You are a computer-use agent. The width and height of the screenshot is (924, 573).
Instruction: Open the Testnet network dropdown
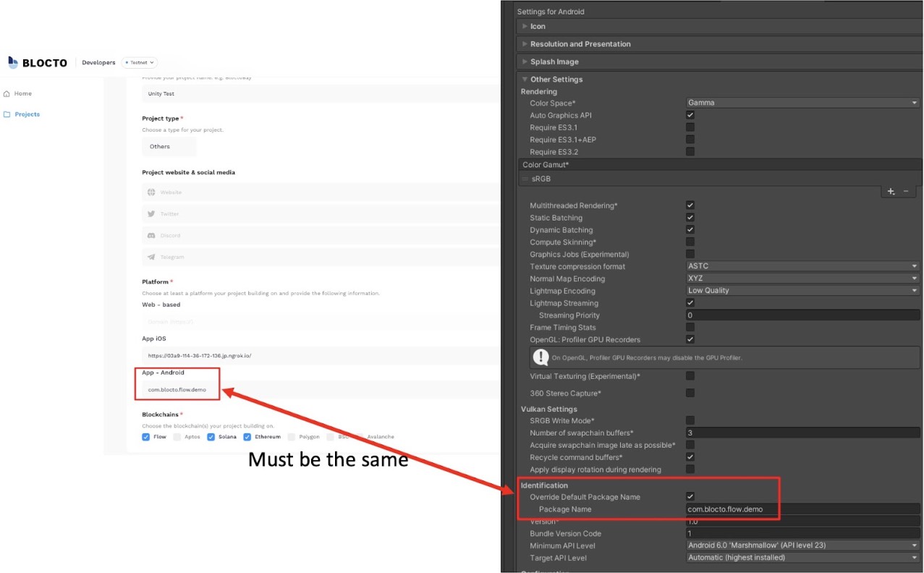(140, 63)
